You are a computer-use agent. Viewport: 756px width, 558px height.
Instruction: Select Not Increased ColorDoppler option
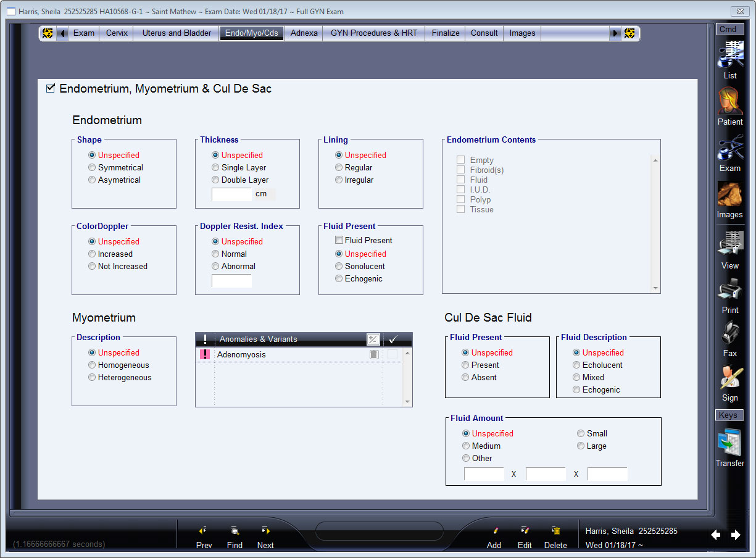click(x=92, y=266)
